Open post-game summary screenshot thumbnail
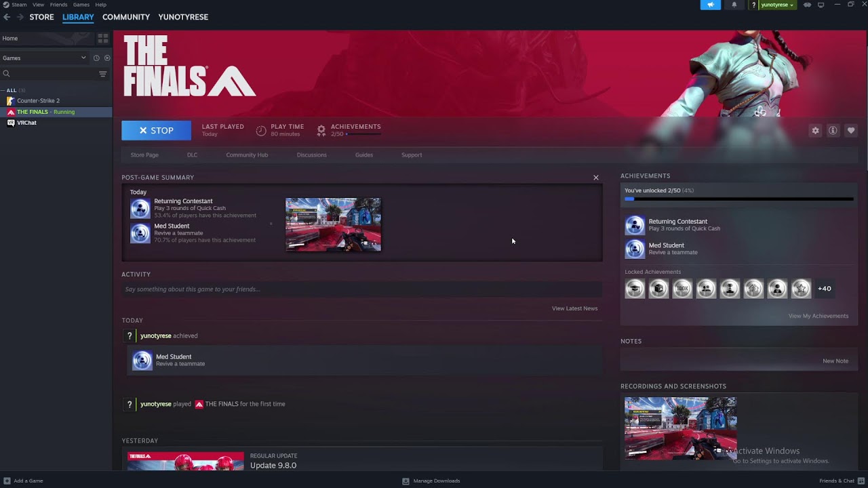 click(x=333, y=224)
